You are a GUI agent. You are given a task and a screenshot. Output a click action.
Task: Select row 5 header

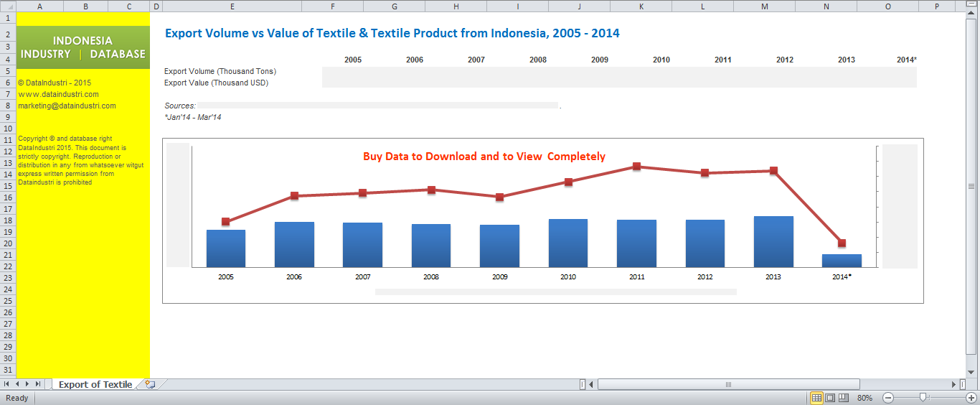7,71
